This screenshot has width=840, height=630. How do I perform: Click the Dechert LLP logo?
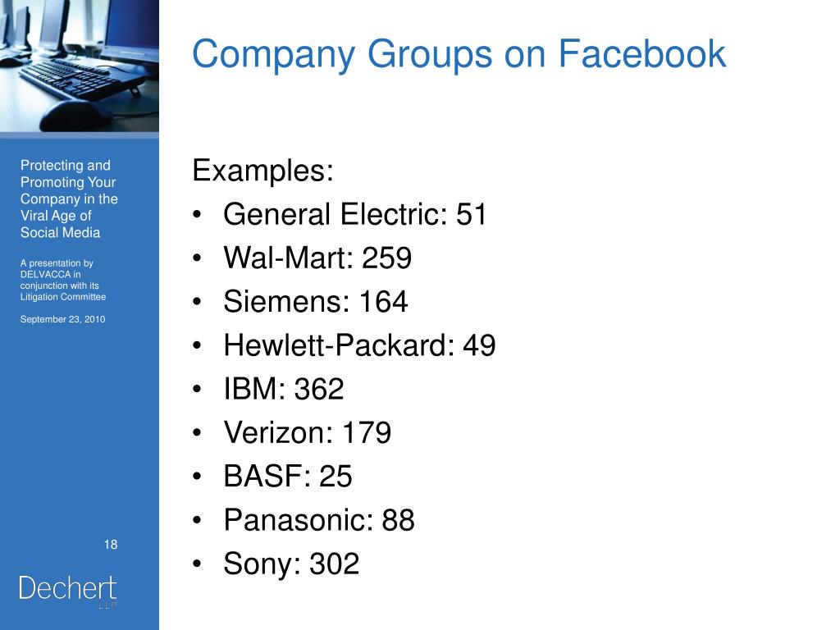[67, 591]
